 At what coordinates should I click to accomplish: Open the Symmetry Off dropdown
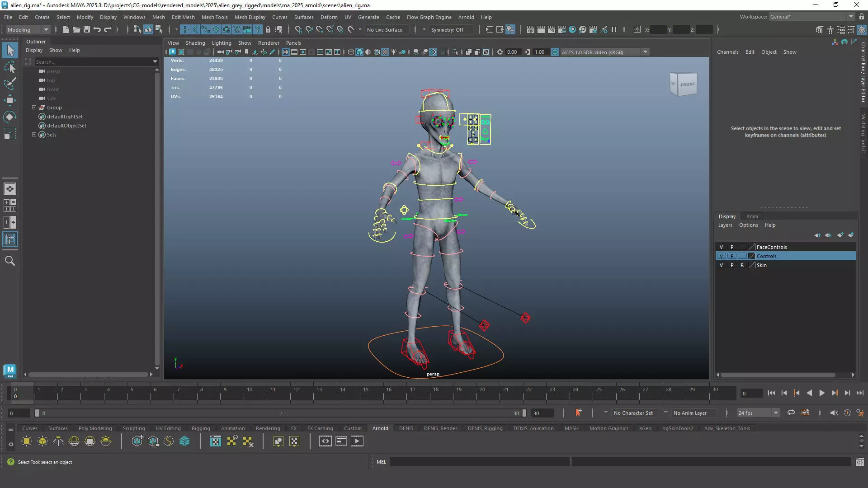point(450,30)
